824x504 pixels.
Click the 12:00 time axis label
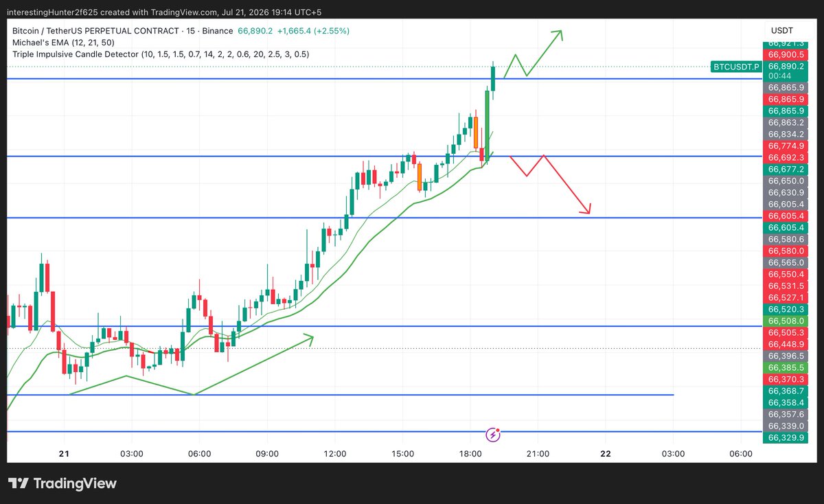pos(334,454)
